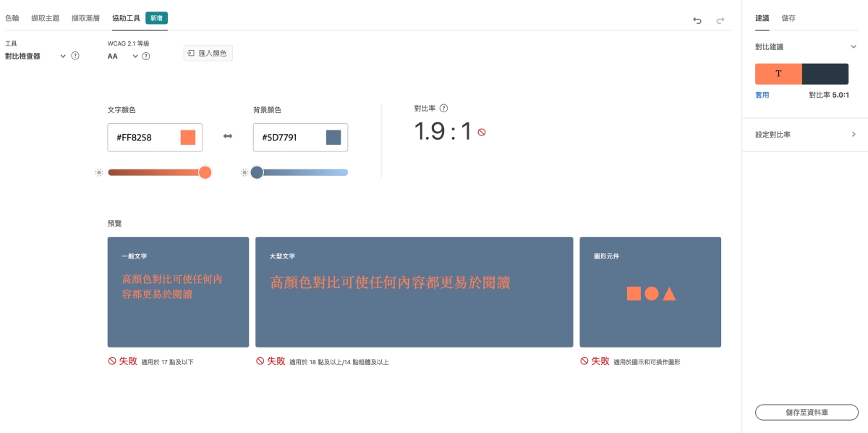Click the help icon beside 對比率

pos(444,108)
